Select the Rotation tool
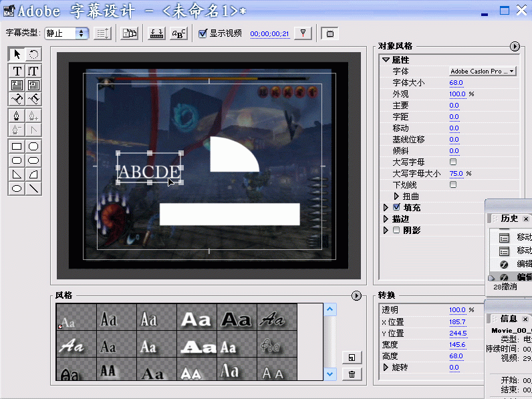Viewport: 532px width, 399px height. point(33,54)
